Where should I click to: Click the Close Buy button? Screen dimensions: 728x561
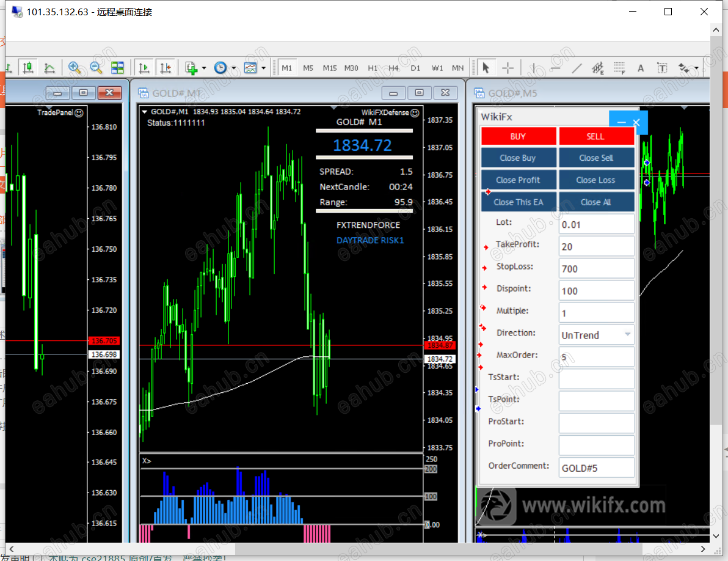519,158
